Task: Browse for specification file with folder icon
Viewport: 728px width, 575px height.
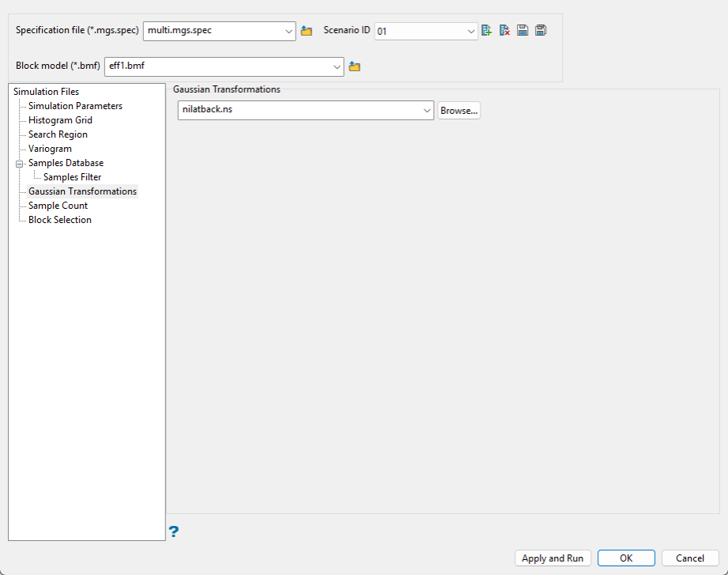Action: click(x=307, y=31)
